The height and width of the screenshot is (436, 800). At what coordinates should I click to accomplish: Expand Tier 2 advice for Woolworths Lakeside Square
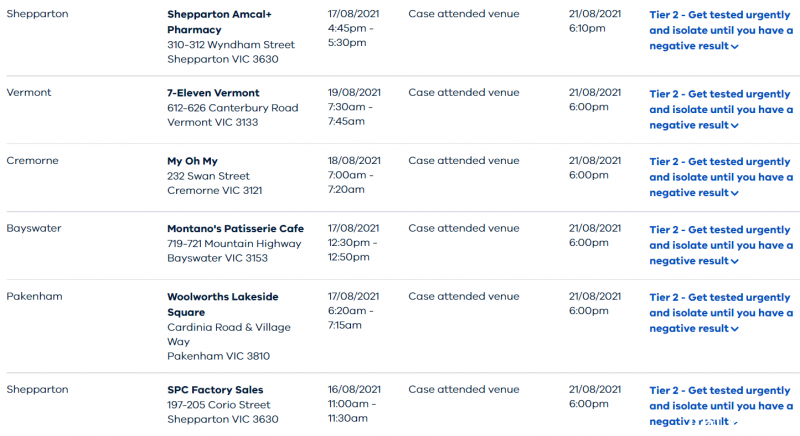720,313
